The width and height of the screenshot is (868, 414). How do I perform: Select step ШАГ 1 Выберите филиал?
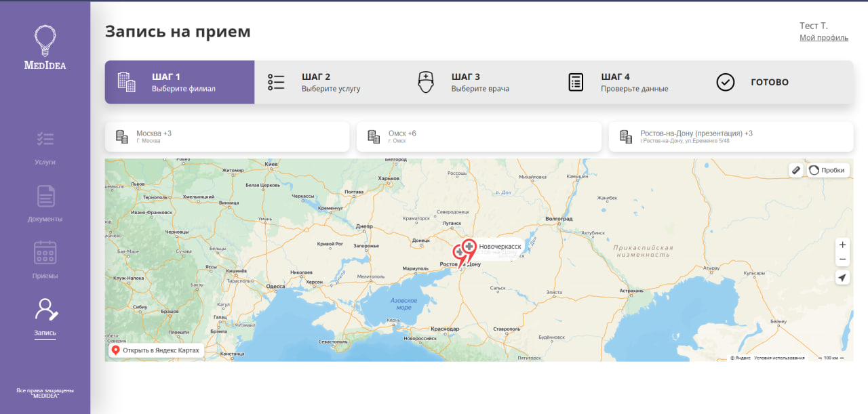coord(180,82)
